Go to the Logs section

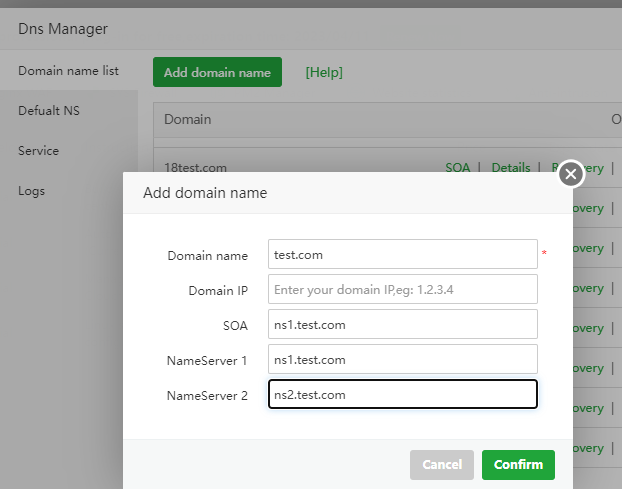(x=31, y=191)
